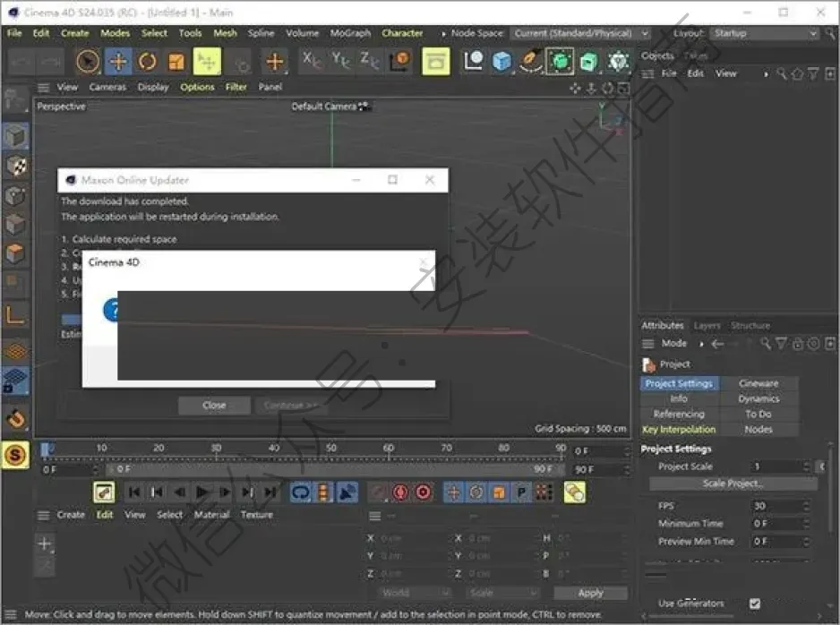840x625 pixels.
Task: Open the File menu
Action: pos(14,33)
